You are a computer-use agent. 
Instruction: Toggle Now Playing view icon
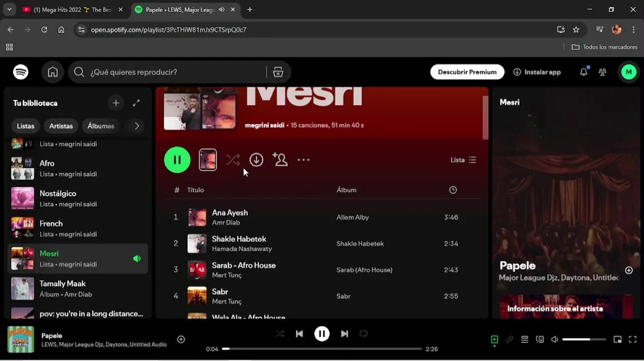click(495, 339)
